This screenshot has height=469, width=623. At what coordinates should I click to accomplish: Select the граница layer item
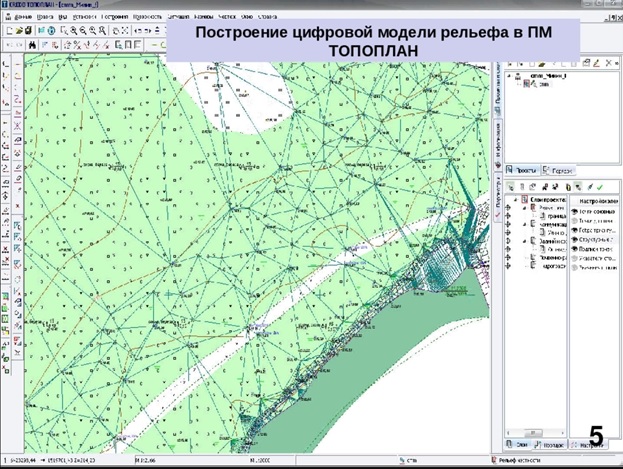pos(557,216)
